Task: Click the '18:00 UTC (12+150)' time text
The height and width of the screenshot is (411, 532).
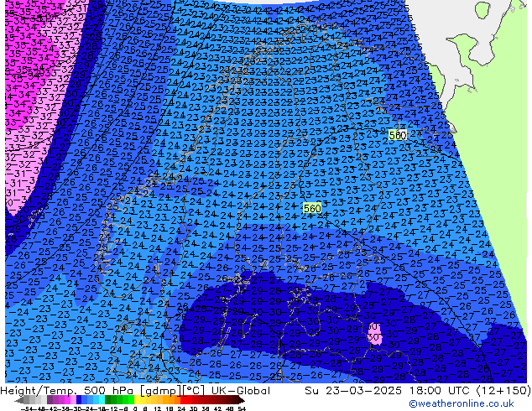Action: pos(470,390)
